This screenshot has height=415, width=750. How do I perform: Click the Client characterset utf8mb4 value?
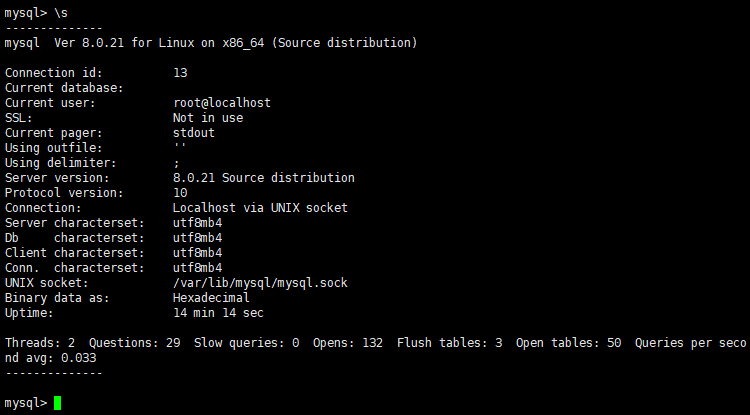click(198, 253)
